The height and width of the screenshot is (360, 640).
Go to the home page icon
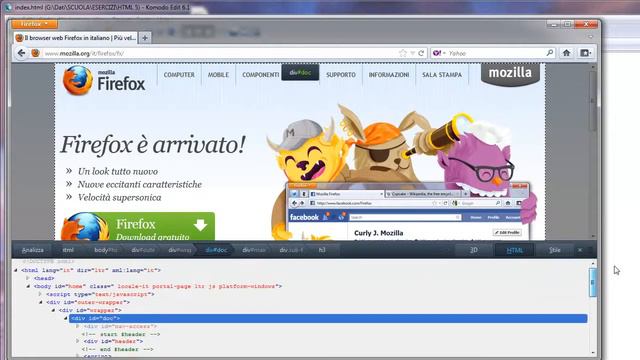click(x=567, y=53)
